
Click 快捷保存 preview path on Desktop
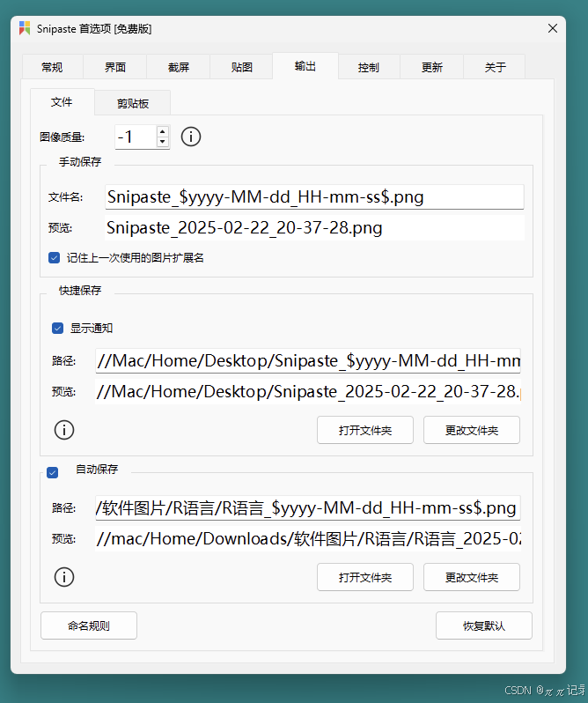308,392
